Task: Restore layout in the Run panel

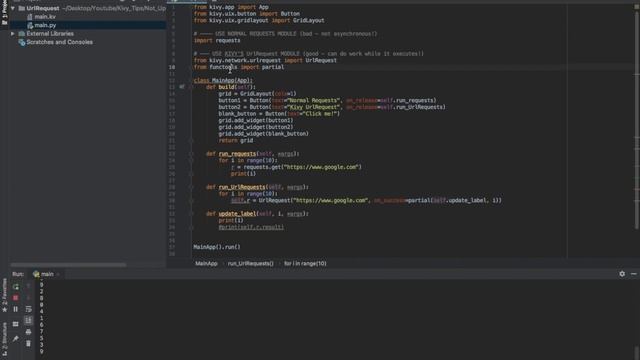Action: click(x=16, y=324)
